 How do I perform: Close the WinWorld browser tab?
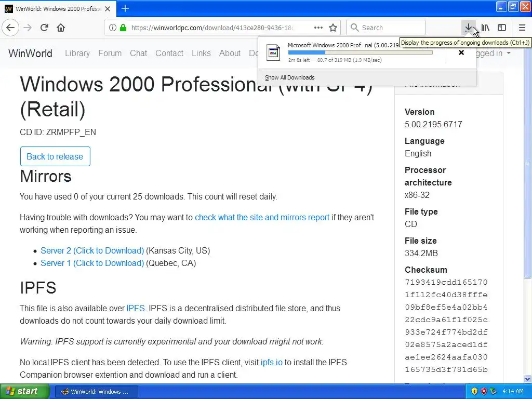[x=108, y=9]
